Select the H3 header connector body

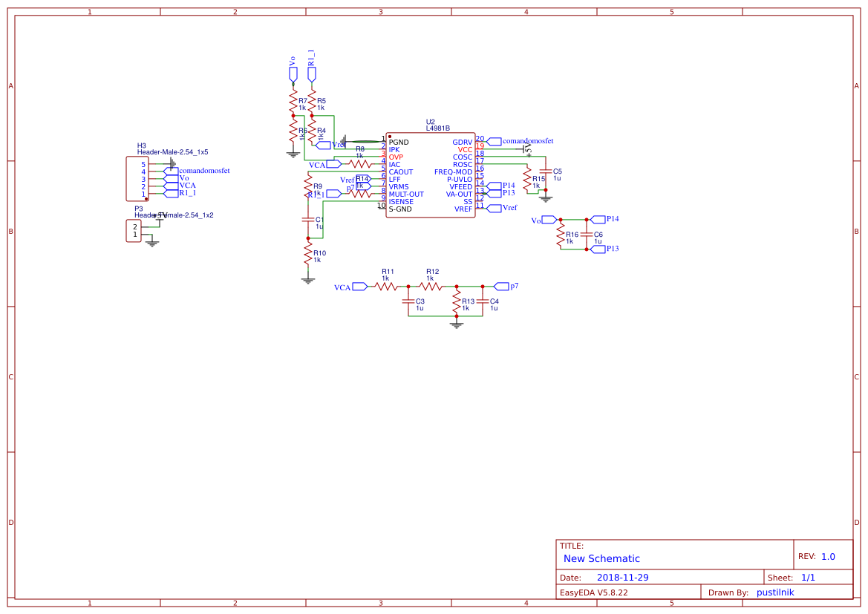click(137, 178)
